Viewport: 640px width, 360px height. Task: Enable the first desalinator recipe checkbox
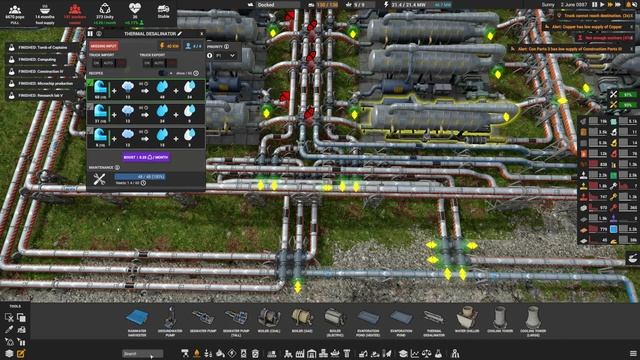click(x=90, y=82)
